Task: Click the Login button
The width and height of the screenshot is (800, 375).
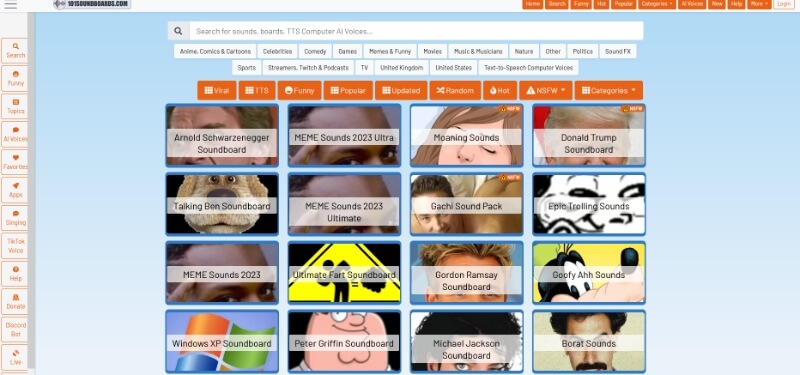Action: pos(784,4)
